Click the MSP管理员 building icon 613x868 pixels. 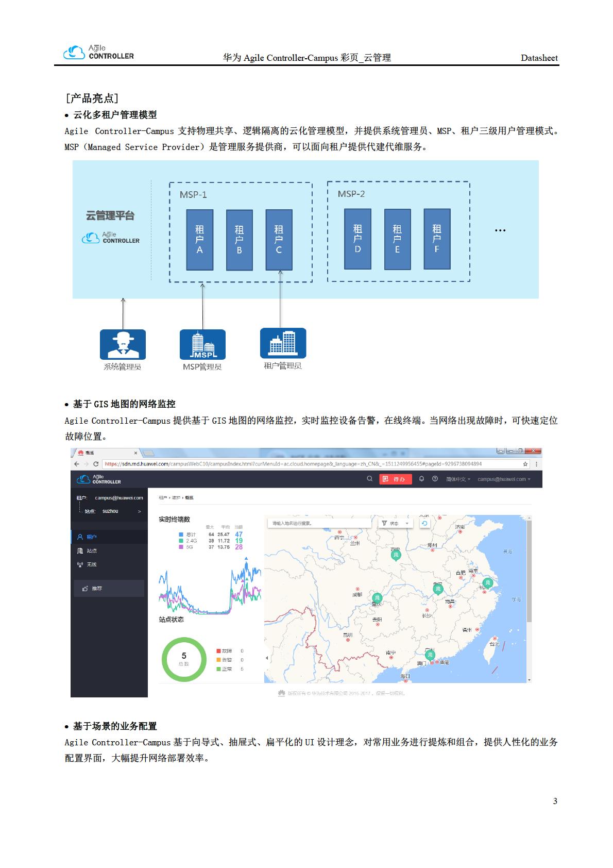(x=202, y=344)
